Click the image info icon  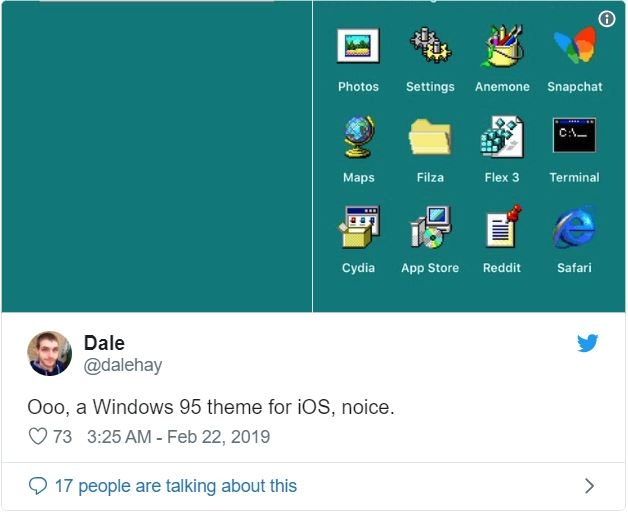[607, 18]
